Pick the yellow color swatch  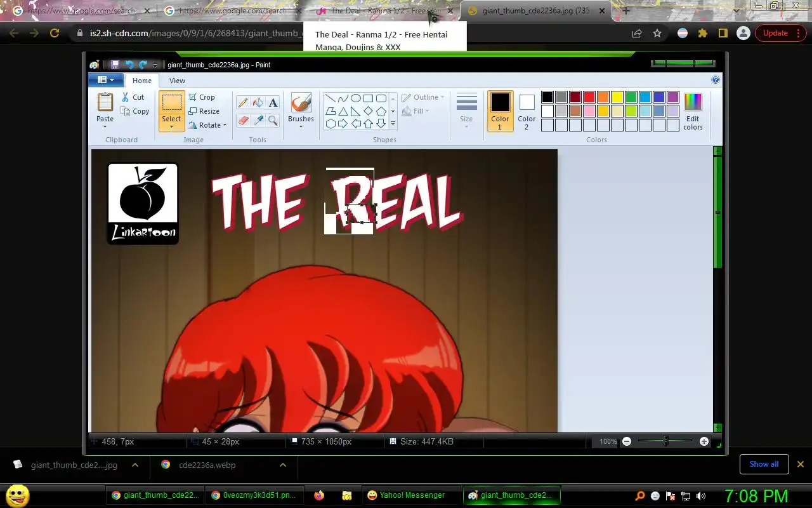tap(617, 97)
